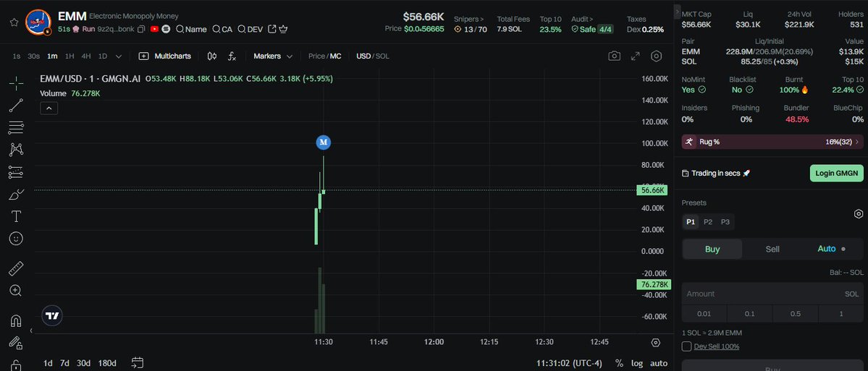This screenshot has width=868, height=371.
Task: Select preset P1
Action: [x=691, y=222]
